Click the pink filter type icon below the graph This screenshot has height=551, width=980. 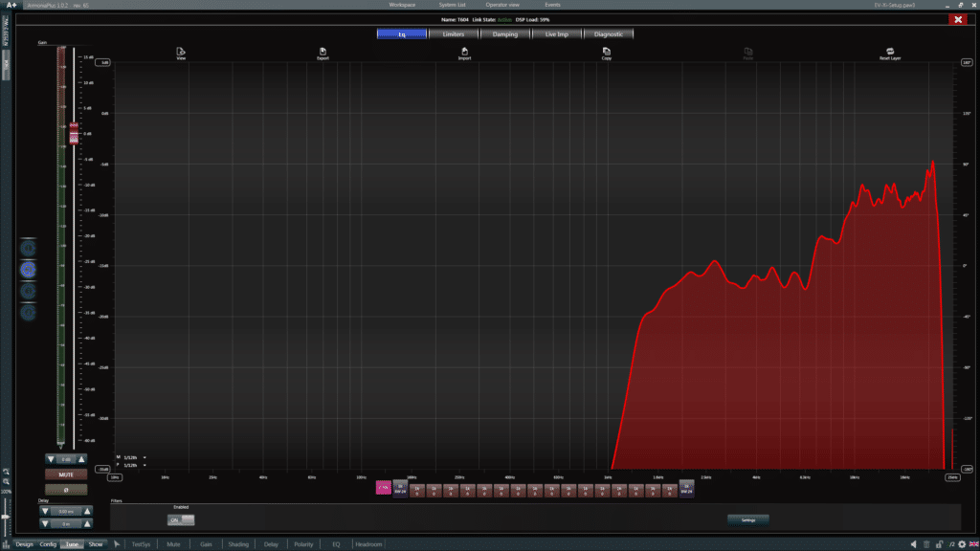[384, 489]
